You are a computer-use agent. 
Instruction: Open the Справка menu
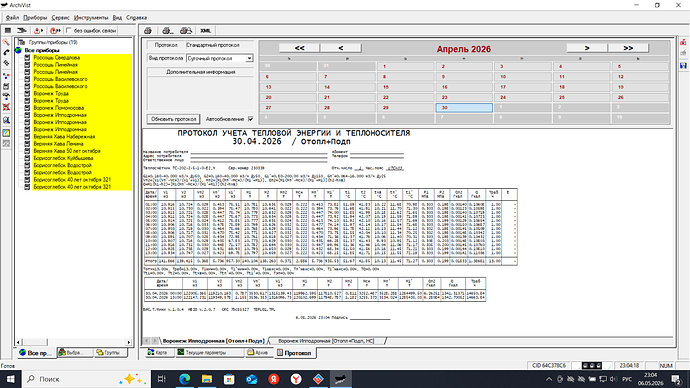click(x=136, y=18)
